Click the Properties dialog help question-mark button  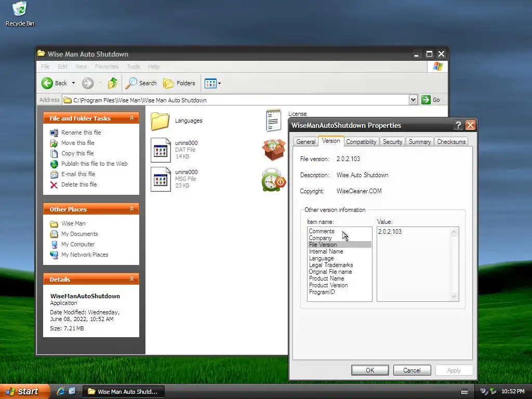click(x=458, y=125)
